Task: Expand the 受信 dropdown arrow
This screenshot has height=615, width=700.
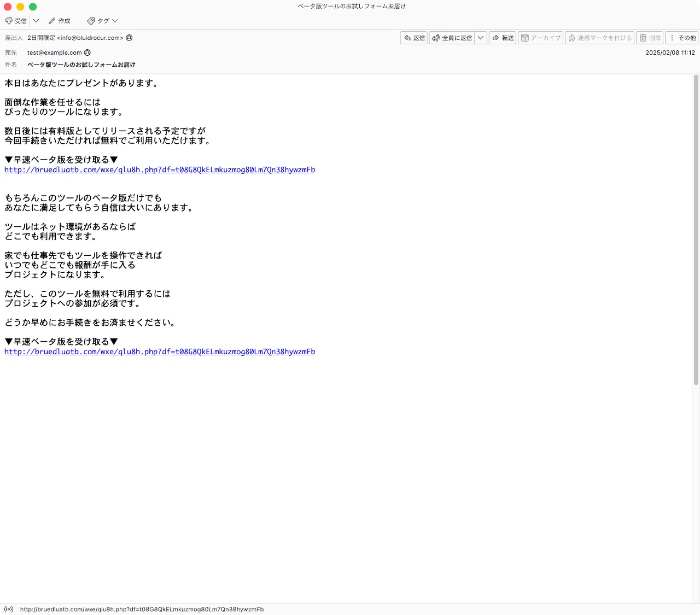Action: coord(36,21)
